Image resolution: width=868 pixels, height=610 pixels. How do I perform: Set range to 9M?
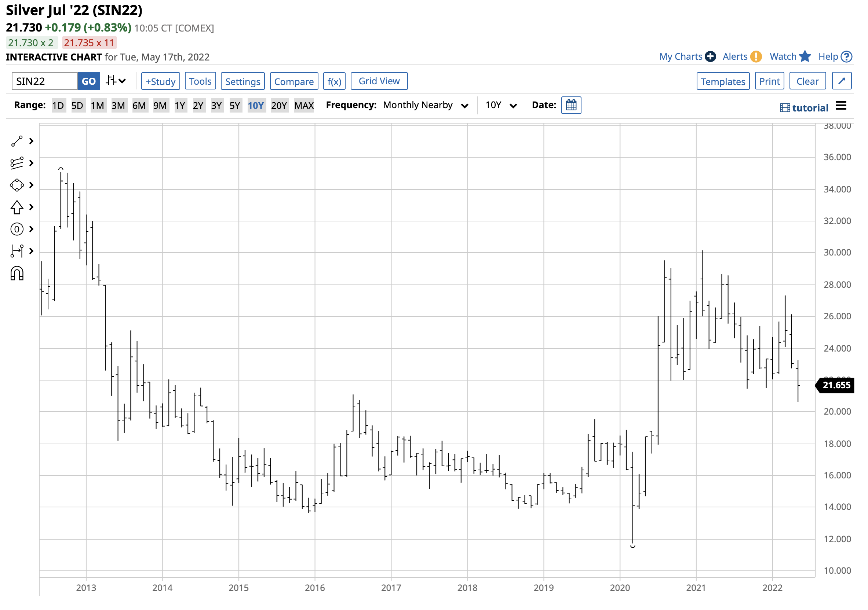pos(160,105)
